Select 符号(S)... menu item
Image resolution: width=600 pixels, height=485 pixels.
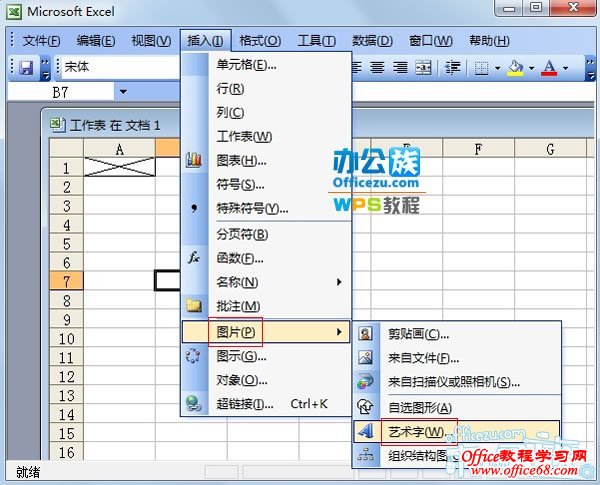click(x=266, y=185)
